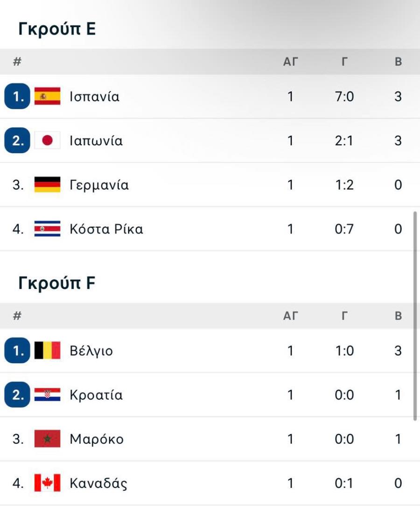Click the position 1 badge for Ισπανία
The width and height of the screenshot is (420, 507).
pyautogui.click(x=17, y=96)
